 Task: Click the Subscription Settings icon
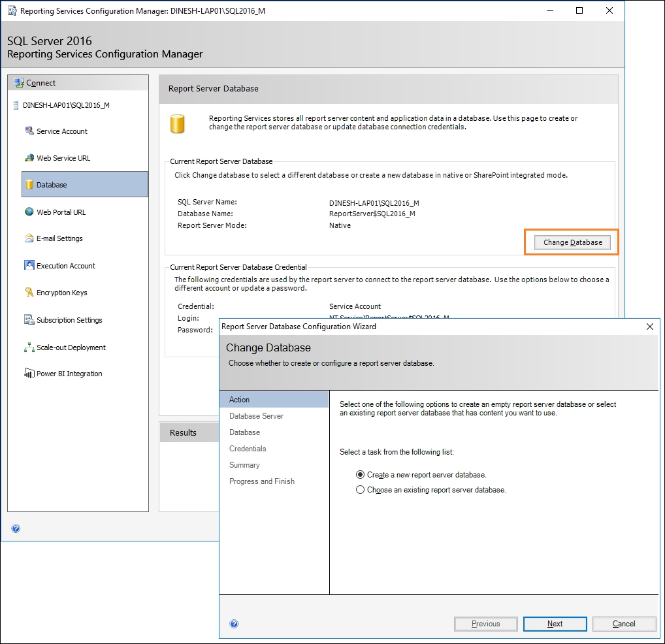pyautogui.click(x=29, y=319)
